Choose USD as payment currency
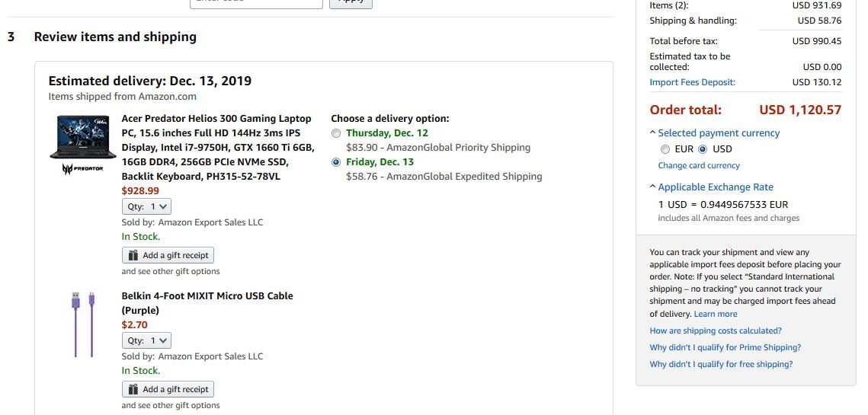The width and height of the screenshot is (868, 415). coord(703,149)
